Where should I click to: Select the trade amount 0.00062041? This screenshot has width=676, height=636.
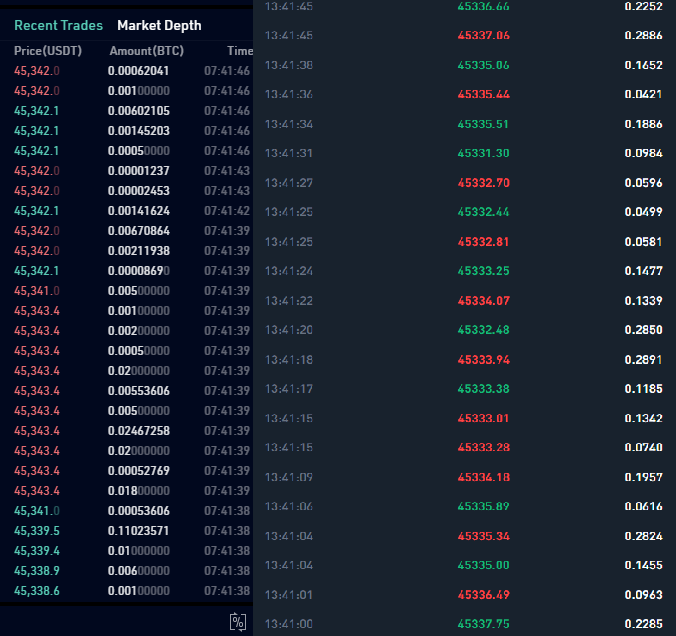(138, 71)
